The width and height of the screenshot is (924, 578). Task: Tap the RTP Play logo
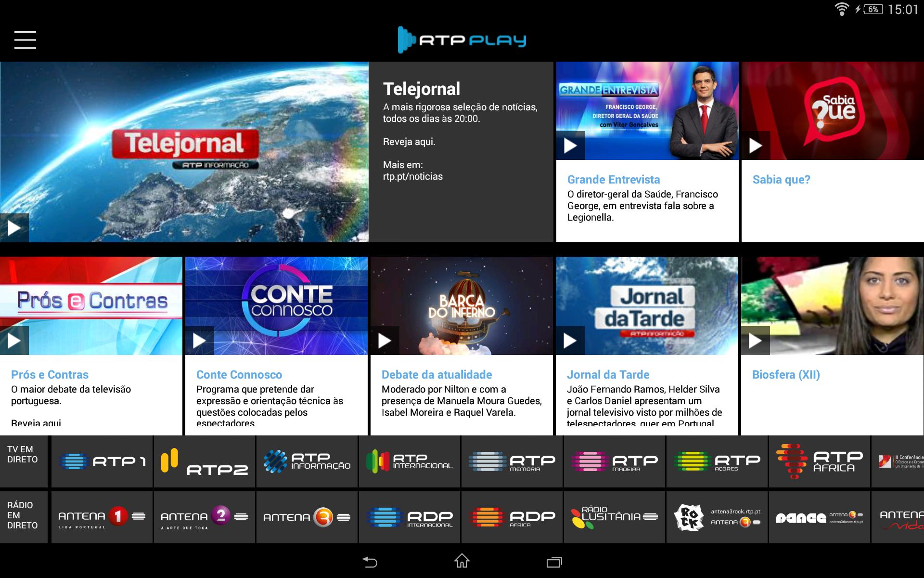[462, 39]
